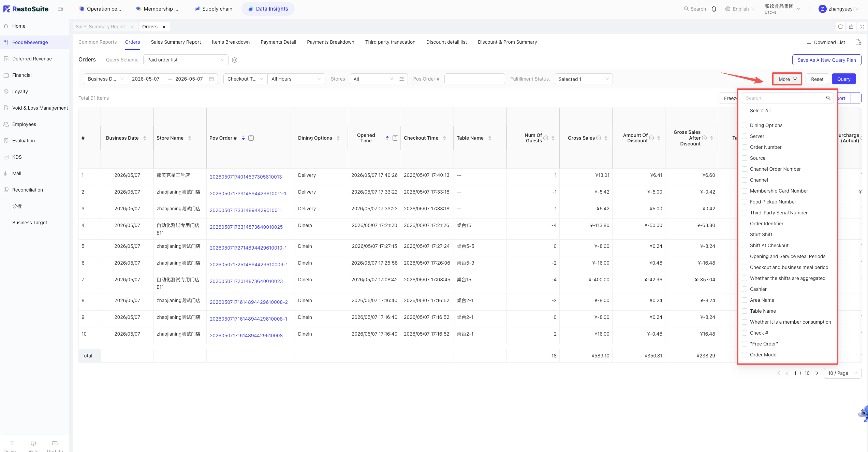
Task: Enable the Membership Card Number checkbox
Action: pos(745,191)
